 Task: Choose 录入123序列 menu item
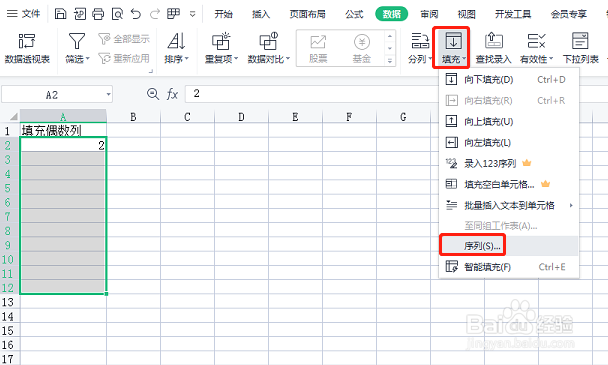pyautogui.click(x=509, y=163)
